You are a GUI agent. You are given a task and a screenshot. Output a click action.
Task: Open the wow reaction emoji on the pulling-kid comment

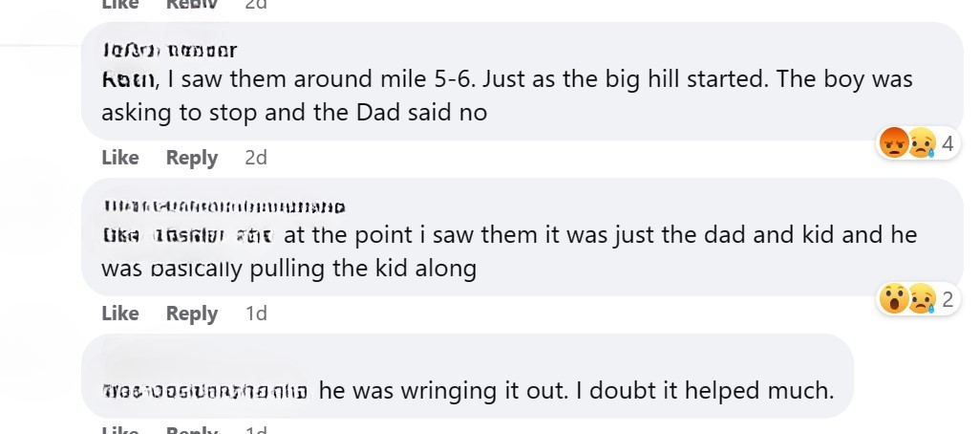pyautogui.click(x=894, y=299)
